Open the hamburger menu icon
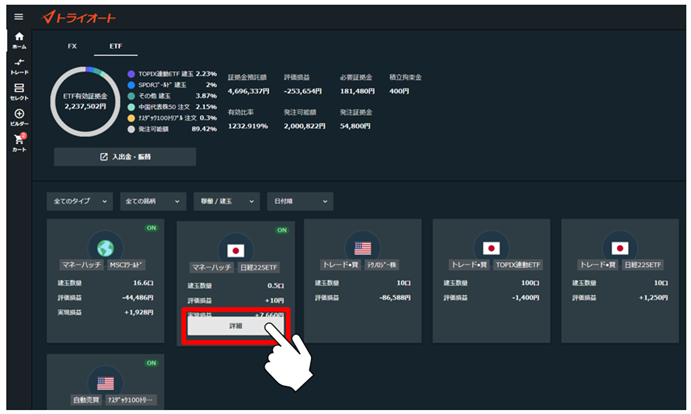 coord(19,17)
